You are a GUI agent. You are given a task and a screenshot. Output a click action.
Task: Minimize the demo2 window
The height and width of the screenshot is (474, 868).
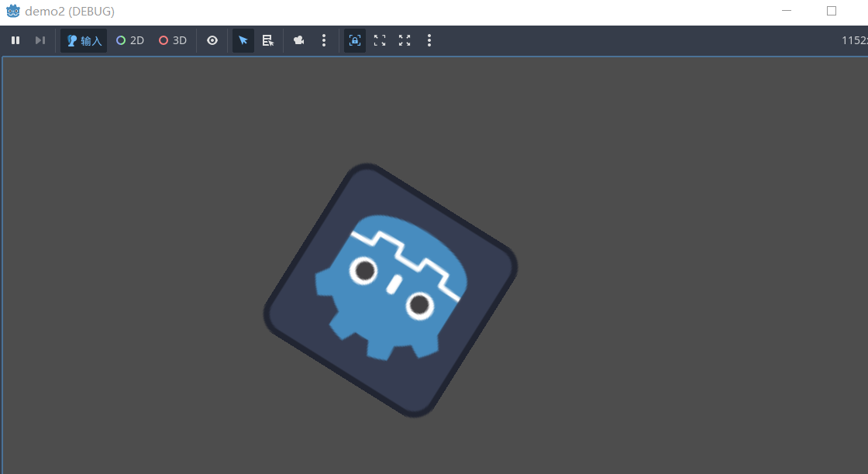[x=787, y=11]
